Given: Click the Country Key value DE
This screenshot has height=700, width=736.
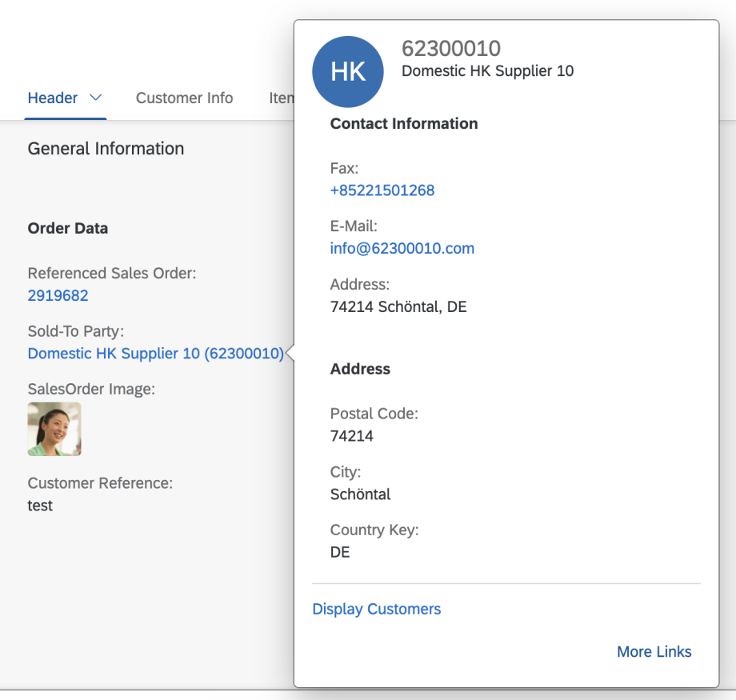Looking at the screenshot, I should click(340, 552).
